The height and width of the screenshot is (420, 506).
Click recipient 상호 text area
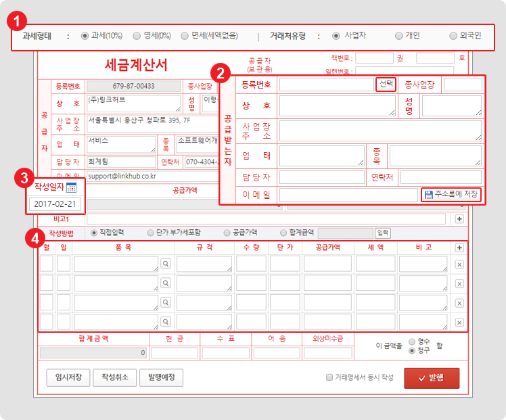[x=338, y=106]
